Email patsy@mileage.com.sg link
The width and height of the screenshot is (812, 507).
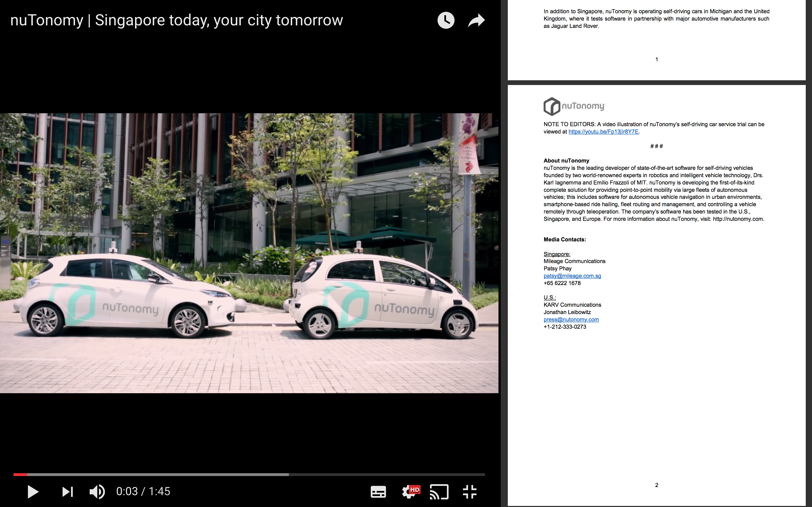tap(572, 276)
